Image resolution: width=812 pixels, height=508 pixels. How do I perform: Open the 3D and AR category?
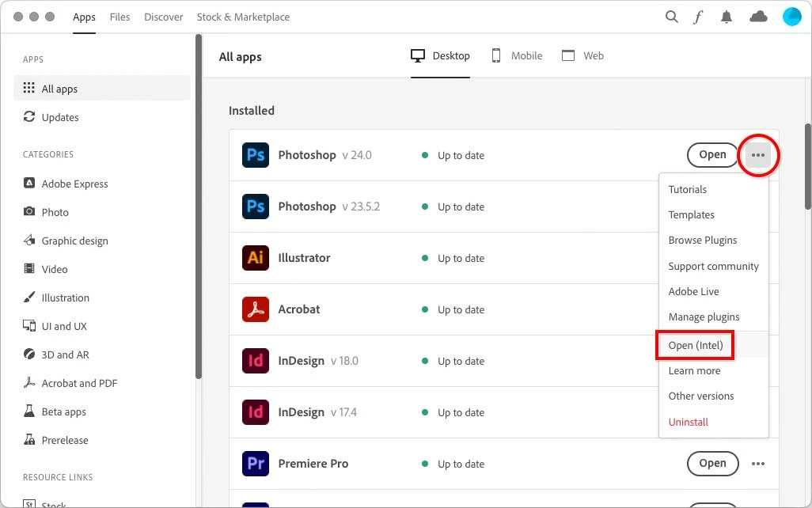(56, 354)
